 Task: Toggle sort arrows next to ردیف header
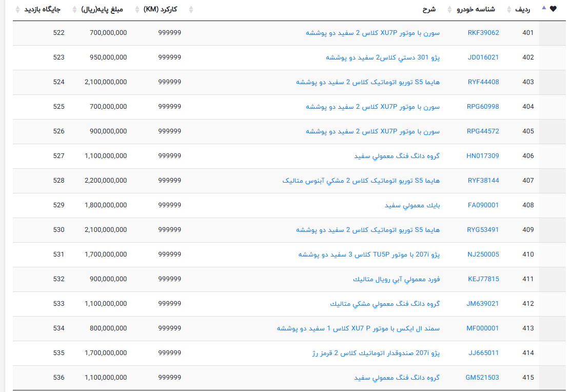[509, 10]
